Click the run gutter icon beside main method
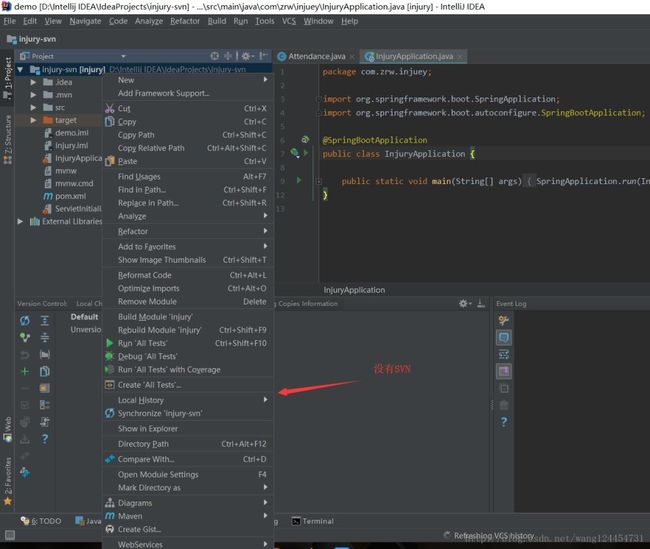The height and width of the screenshot is (549, 650). 299,180
